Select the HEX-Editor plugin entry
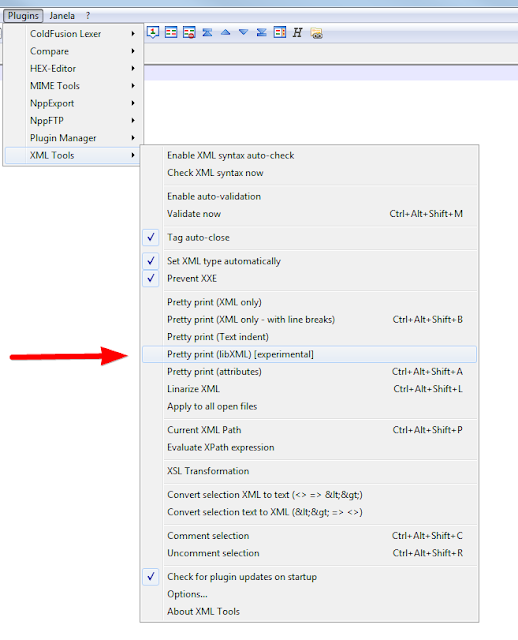 pos(72,68)
